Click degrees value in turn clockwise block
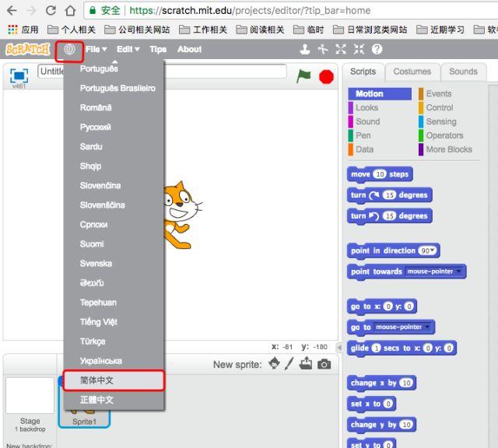 [x=389, y=195]
